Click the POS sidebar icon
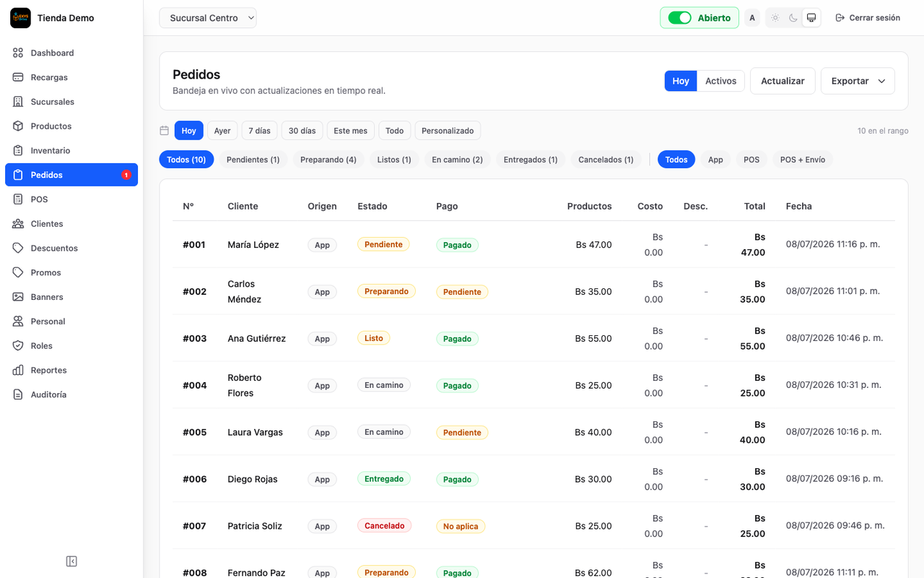924x578 pixels. point(18,199)
